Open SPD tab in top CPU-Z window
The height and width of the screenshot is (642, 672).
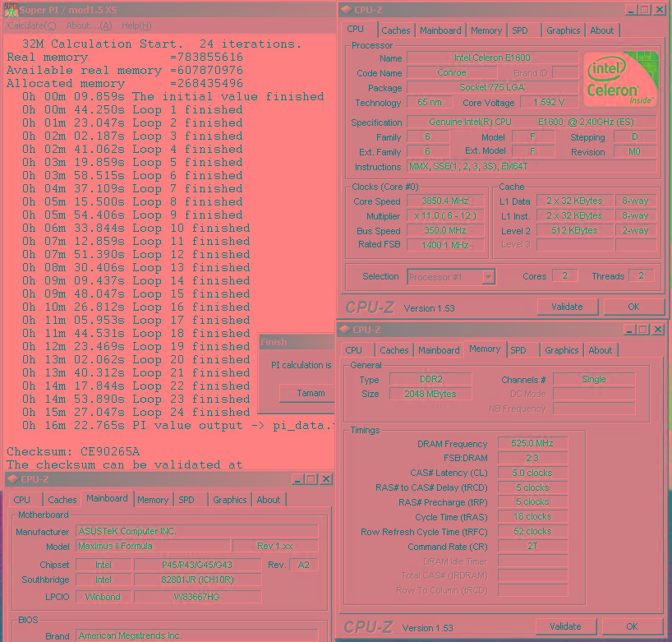(519, 30)
